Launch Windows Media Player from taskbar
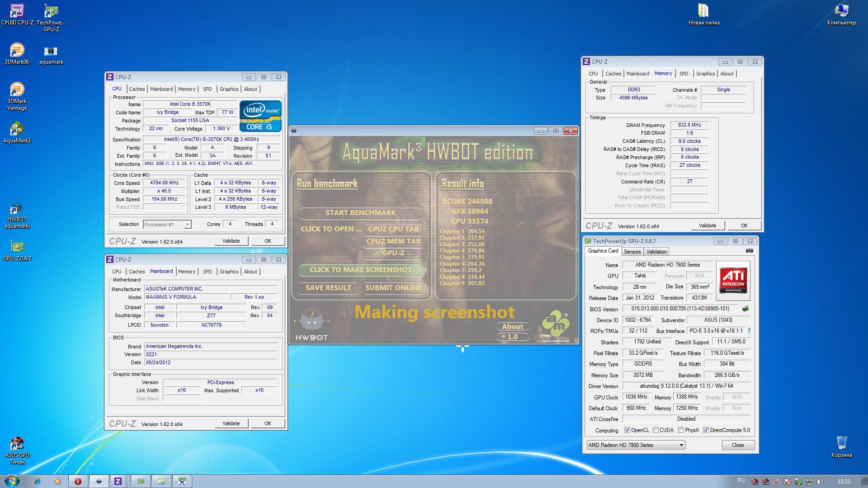 [x=57, y=481]
